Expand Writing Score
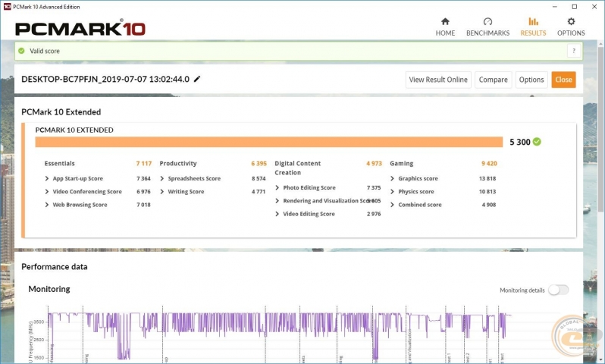This screenshot has height=364, width=605. coord(162,191)
